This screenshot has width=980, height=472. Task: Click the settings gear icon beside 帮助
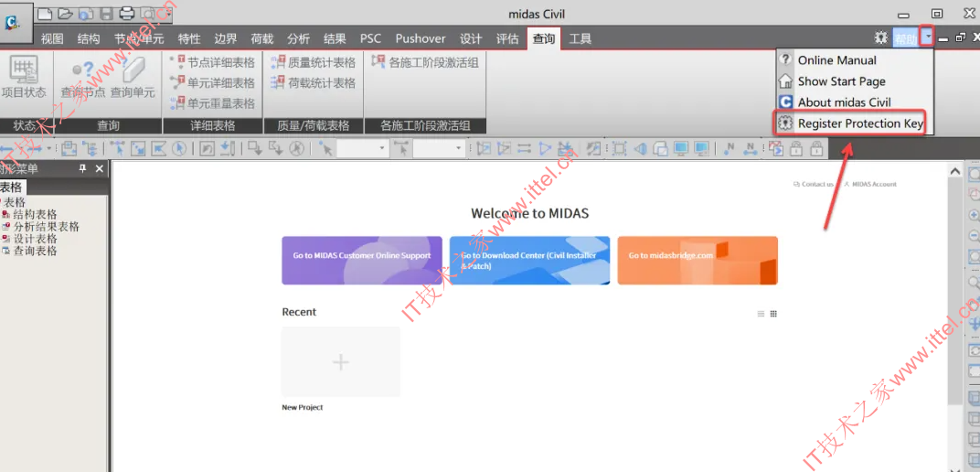point(880,38)
